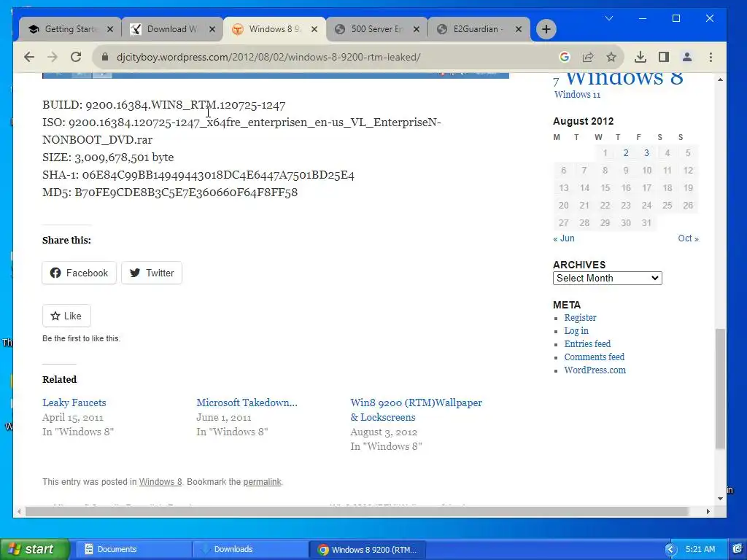Expand the Select Month archives dropdown
The height and width of the screenshot is (560, 747).
tap(608, 278)
